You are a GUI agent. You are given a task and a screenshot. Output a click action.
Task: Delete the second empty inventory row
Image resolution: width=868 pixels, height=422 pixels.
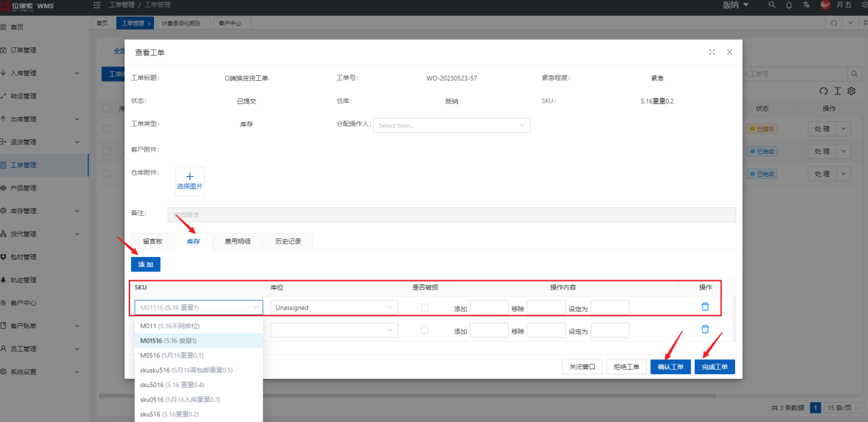tap(705, 330)
